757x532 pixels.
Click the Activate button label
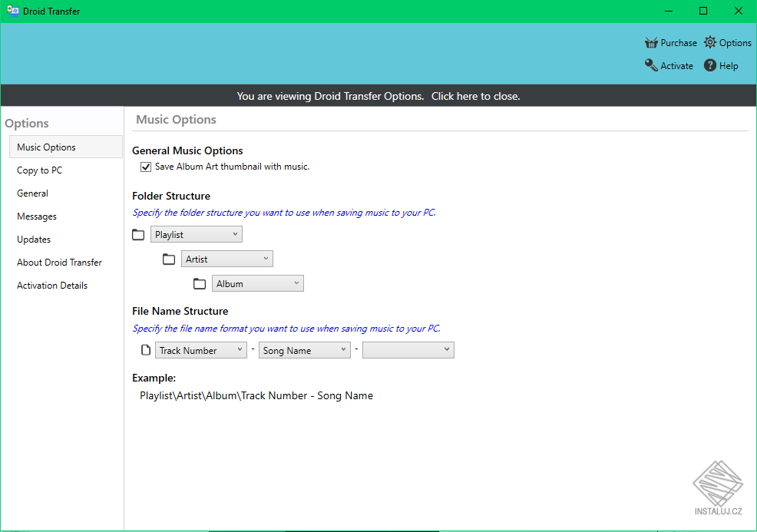[x=676, y=66]
